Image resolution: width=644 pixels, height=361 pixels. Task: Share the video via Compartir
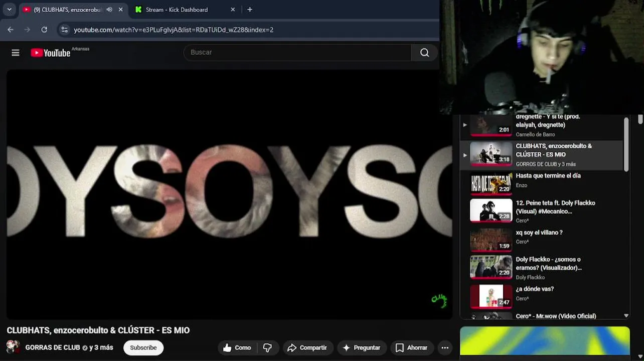coord(306,347)
